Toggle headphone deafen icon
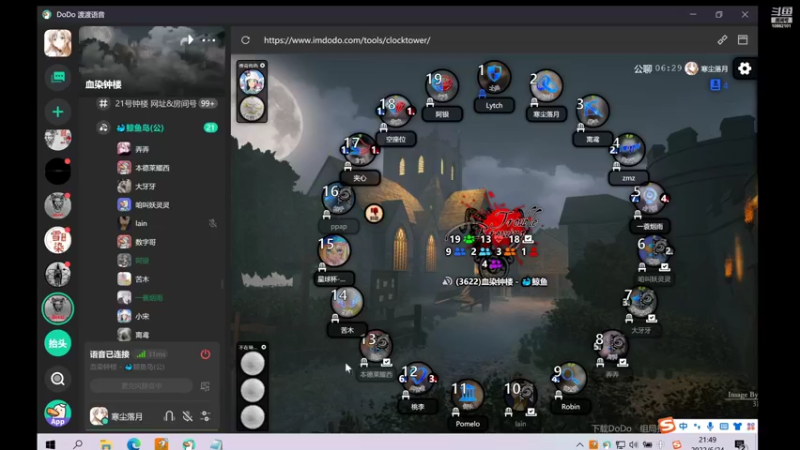Screen dimensions: 800x450 tap(169, 416)
